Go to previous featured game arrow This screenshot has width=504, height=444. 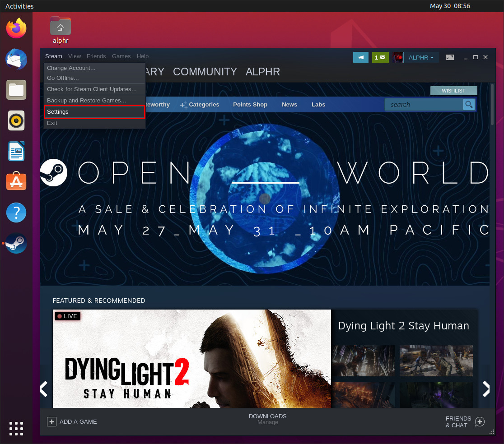[44, 389]
